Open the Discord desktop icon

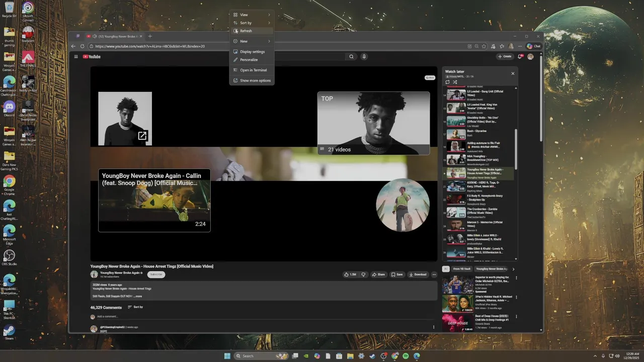[9, 109]
